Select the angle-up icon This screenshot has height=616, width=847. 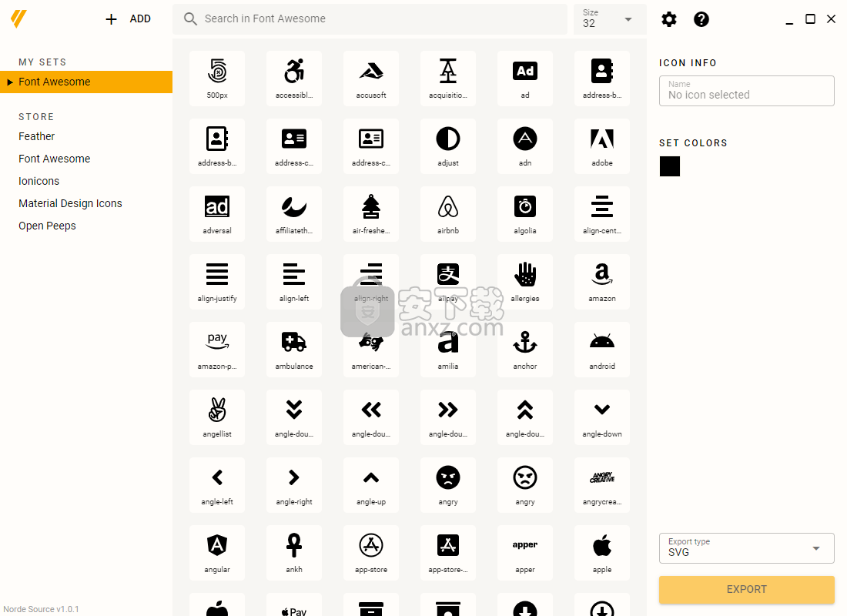[x=371, y=484]
